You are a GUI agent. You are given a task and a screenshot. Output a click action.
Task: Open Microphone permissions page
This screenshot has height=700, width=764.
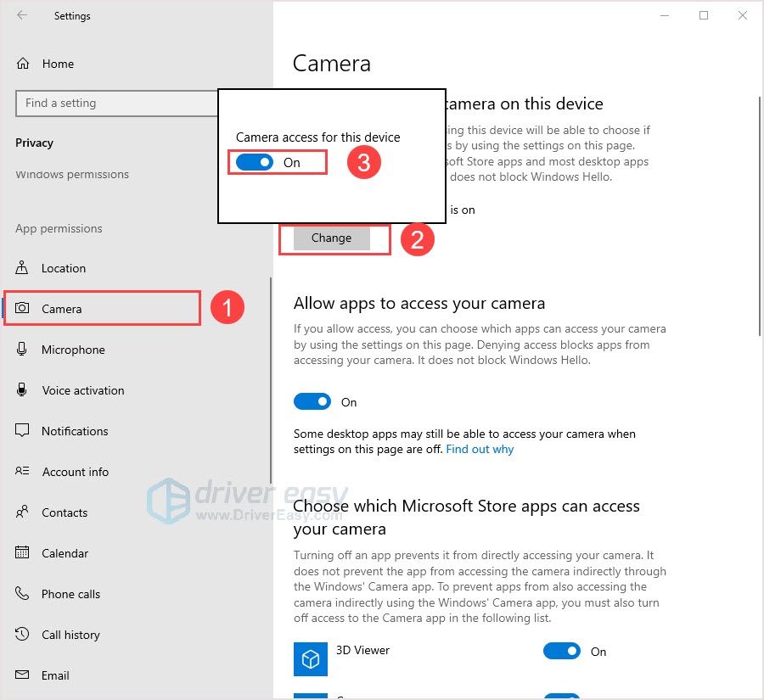73,350
